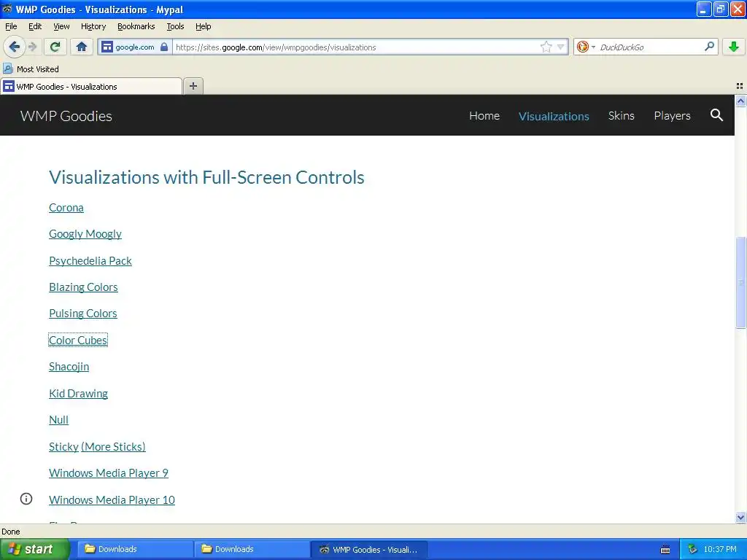747x560 pixels.
Task: Open the View menu
Action: pos(61,27)
